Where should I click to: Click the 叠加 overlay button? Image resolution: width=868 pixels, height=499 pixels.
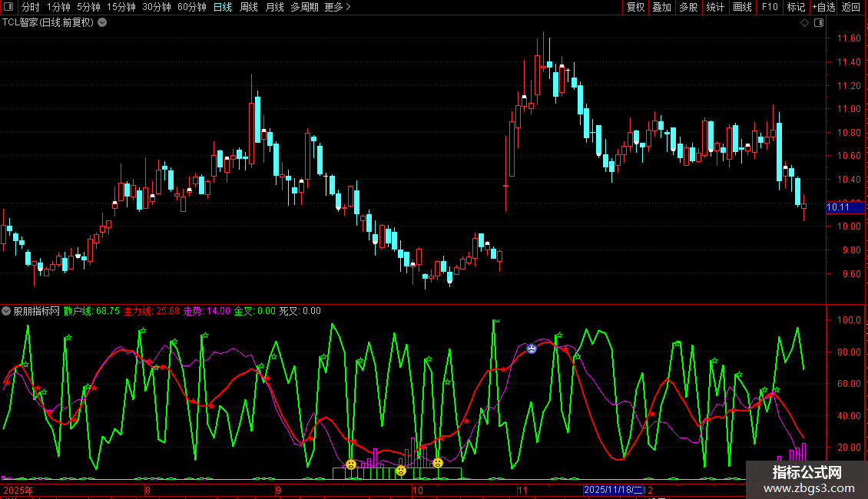[x=662, y=7]
